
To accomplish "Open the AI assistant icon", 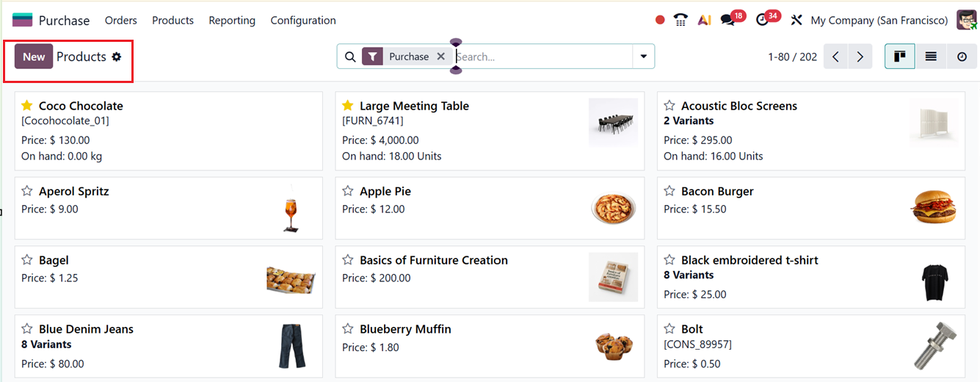I will pos(704,21).
